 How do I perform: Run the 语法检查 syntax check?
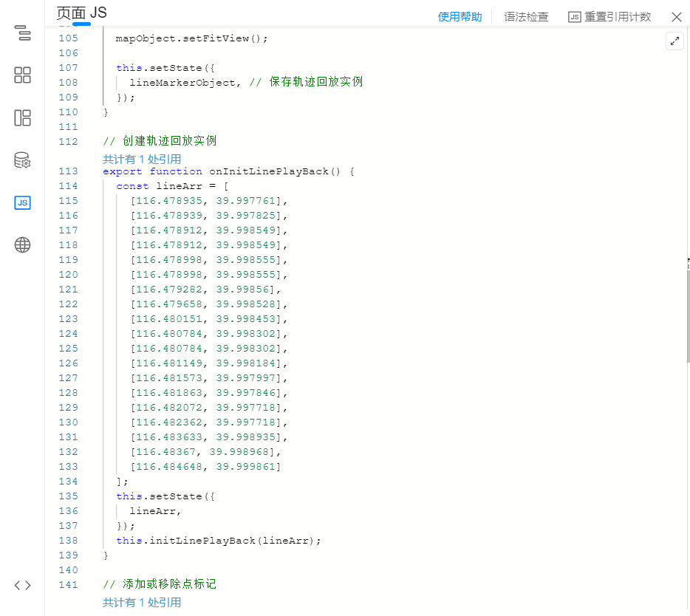pos(526,17)
